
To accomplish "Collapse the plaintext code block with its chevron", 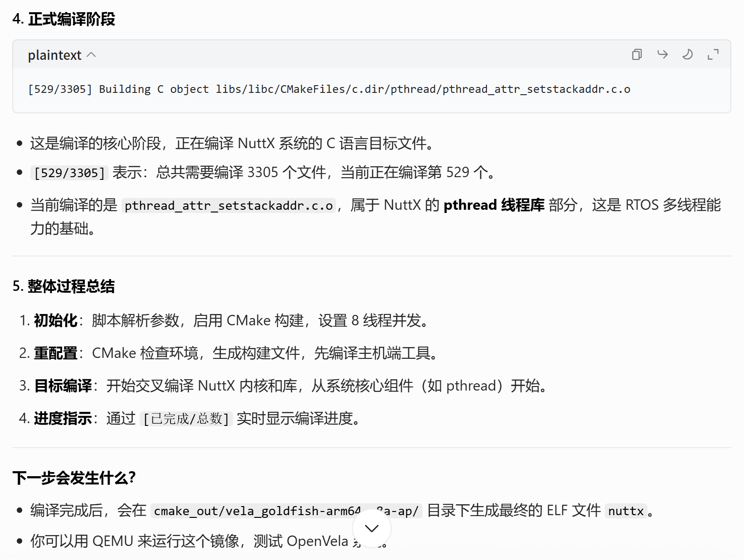I will click(92, 54).
